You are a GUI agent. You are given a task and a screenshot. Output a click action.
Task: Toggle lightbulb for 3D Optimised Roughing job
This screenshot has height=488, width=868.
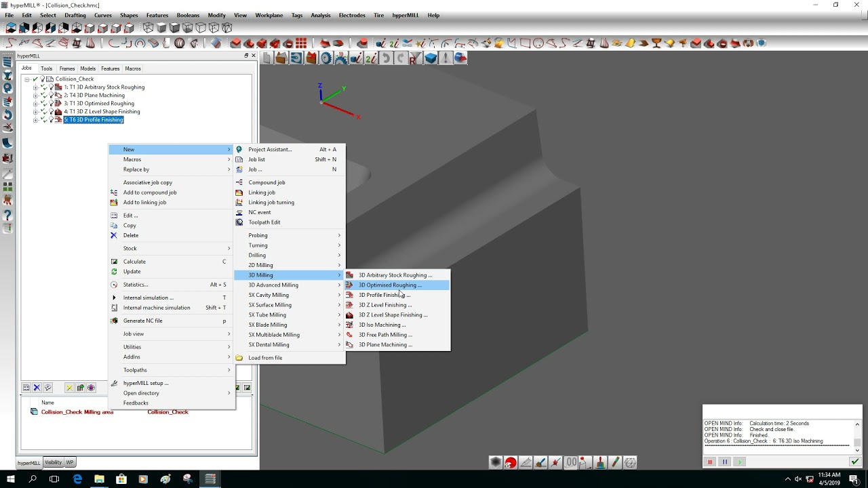point(52,104)
